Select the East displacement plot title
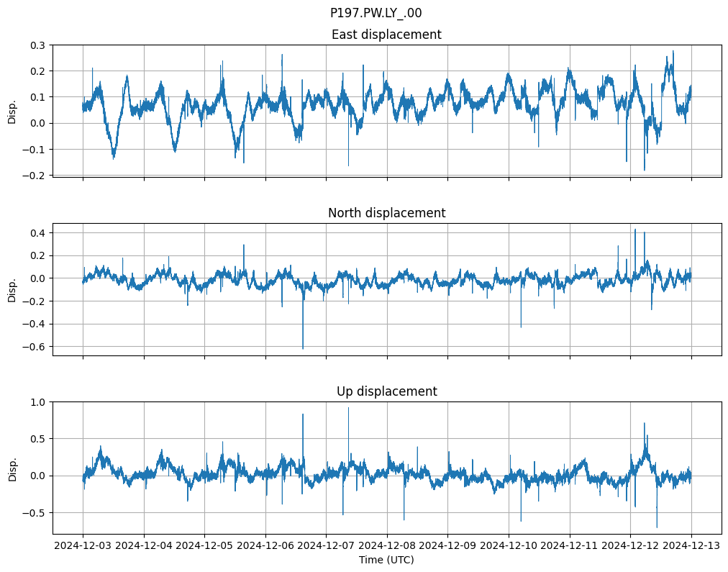Image resolution: width=728 pixels, height=572 pixels. click(386, 35)
